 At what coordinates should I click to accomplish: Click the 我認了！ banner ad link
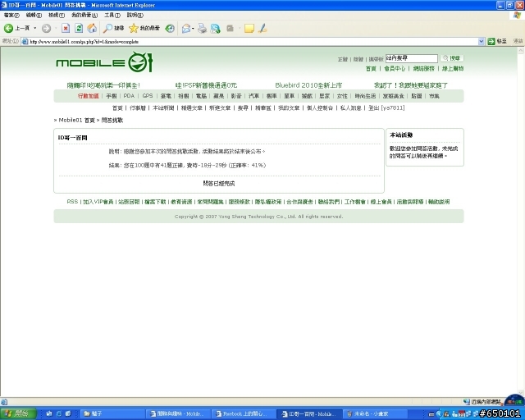[x=411, y=85]
